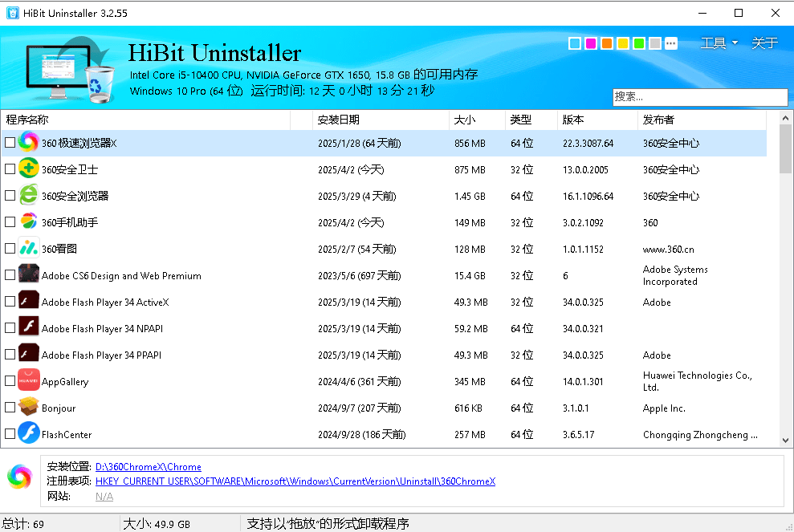Click the FlashCenter program icon
Image resolution: width=794 pixels, height=532 pixels.
27,434
